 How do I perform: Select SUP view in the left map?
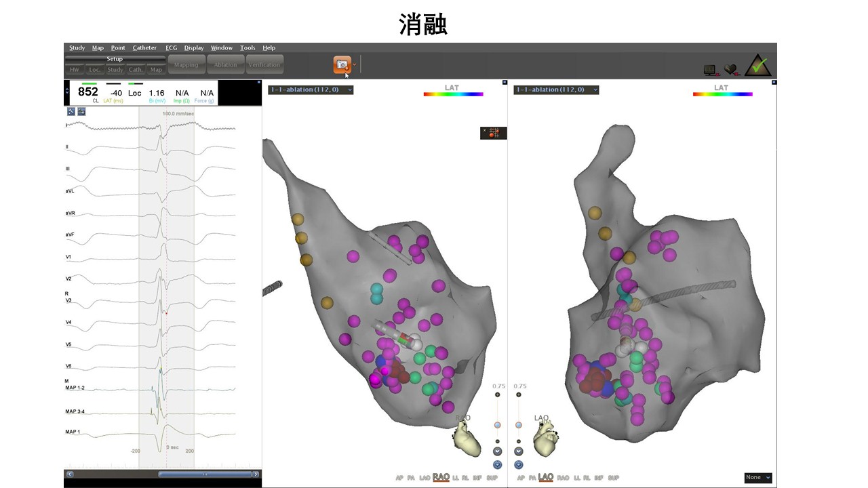(492, 478)
